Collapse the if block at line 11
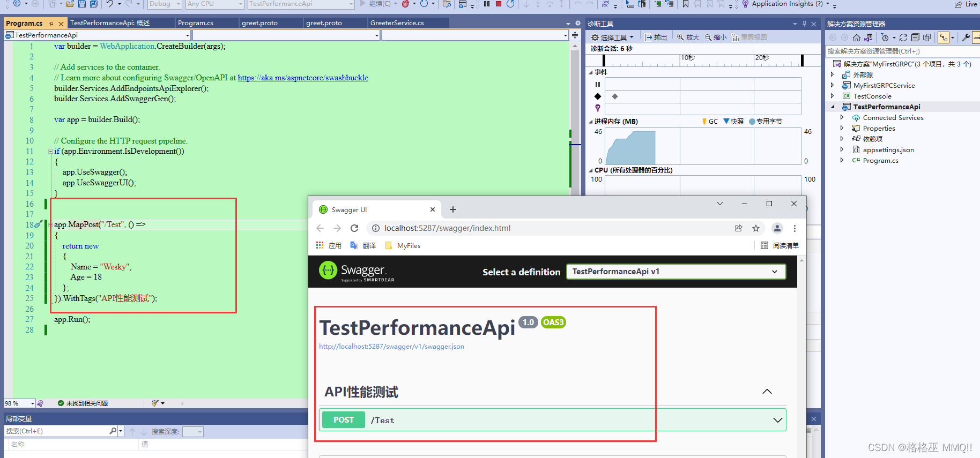 (x=50, y=151)
